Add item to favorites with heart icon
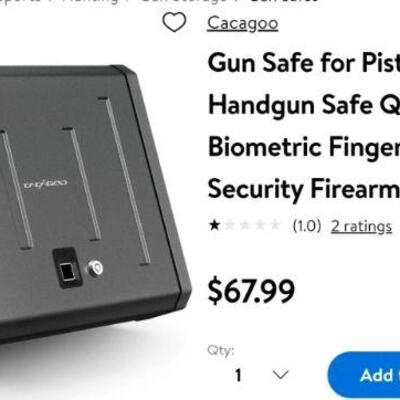Screen dimensions: 400x400 point(174,22)
